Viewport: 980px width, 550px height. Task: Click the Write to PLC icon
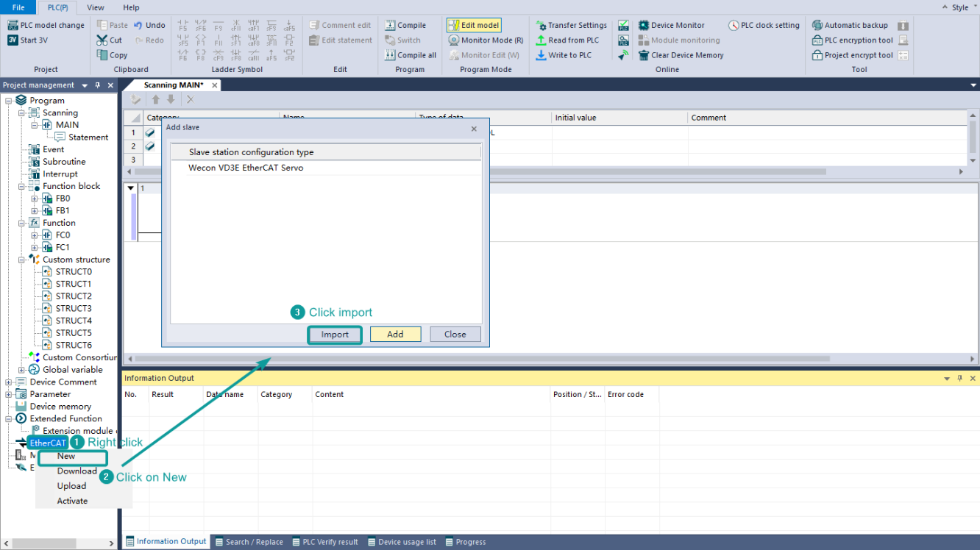tap(542, 55)
